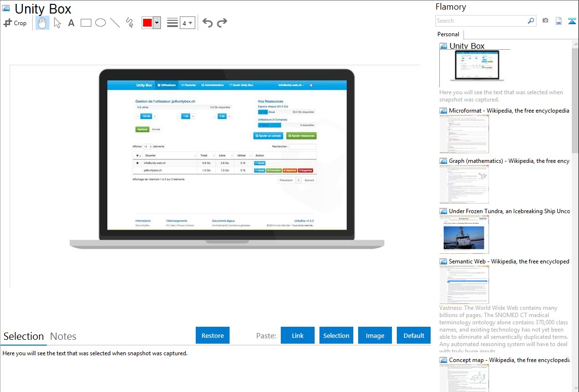
Task: Open the line width dropdown showing 4
Action: [x=188, y=23]
